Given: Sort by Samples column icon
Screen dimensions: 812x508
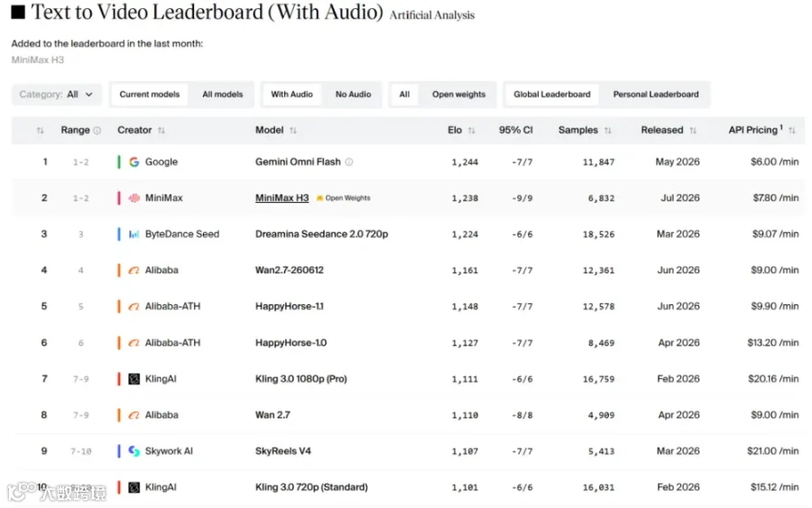Looking at the screenshot, I should click(608, 131).
